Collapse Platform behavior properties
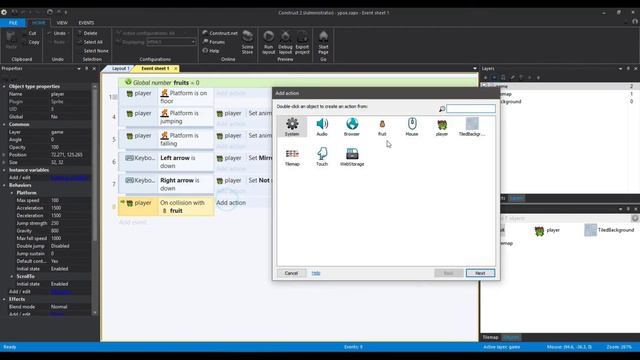640x360 pixels. [x=12, y=193]
